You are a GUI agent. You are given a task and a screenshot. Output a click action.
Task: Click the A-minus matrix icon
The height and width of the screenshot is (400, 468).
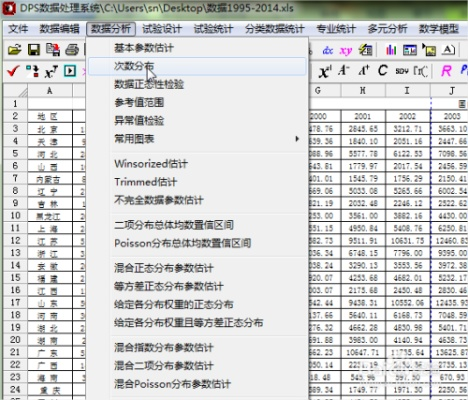(344, 70)
